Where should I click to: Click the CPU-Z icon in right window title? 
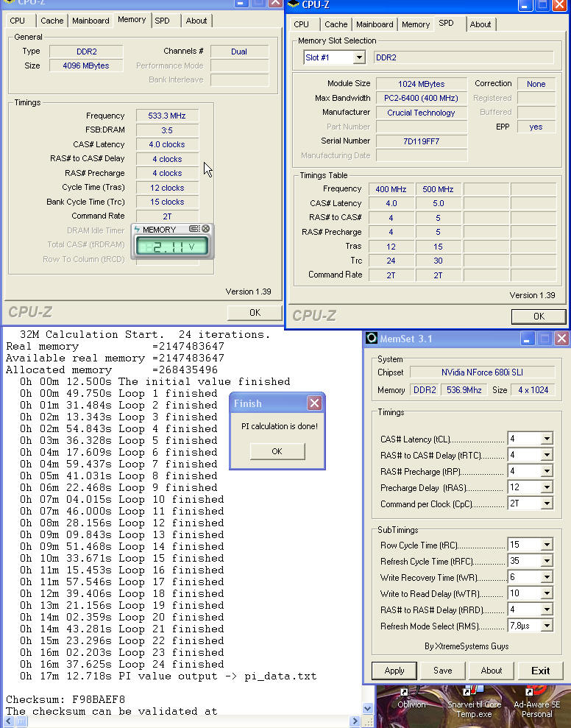click(293, 4)
